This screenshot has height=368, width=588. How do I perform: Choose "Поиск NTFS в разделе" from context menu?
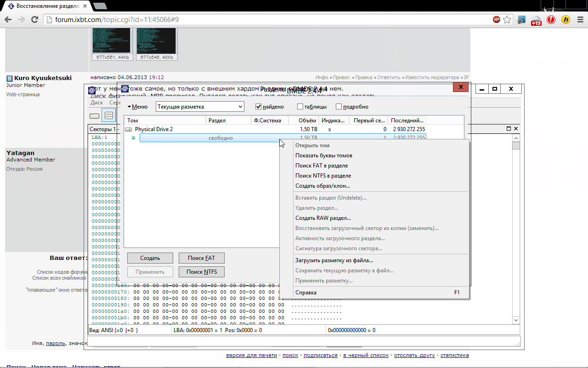(x=323, y=176)
